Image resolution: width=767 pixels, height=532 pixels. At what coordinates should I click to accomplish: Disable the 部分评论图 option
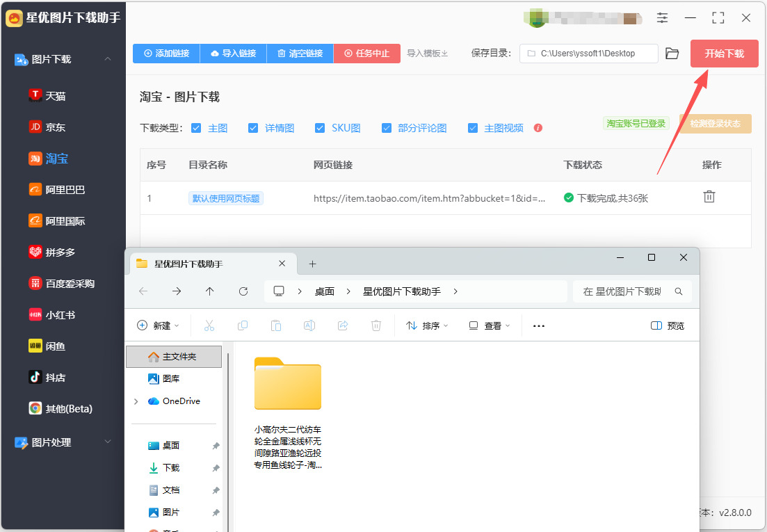tap(387, 128)
